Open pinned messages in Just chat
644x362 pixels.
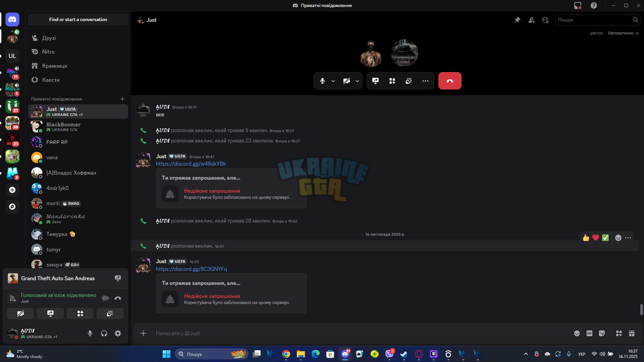click(518, 20)
